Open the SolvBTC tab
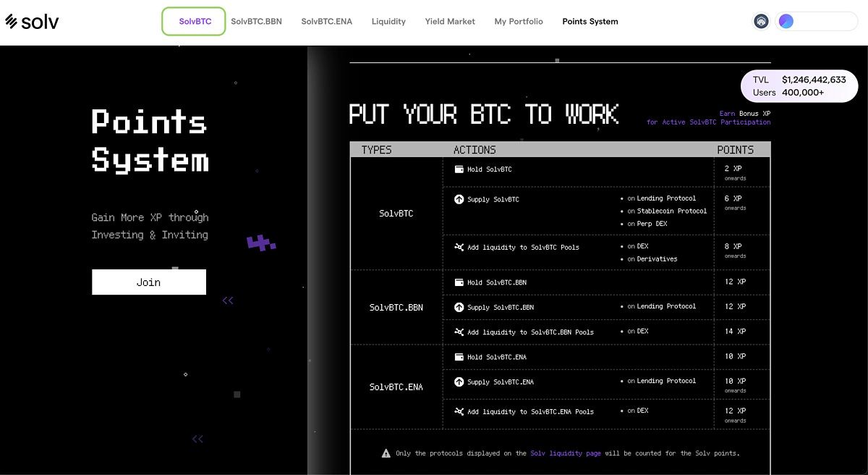 coord(195,22)
